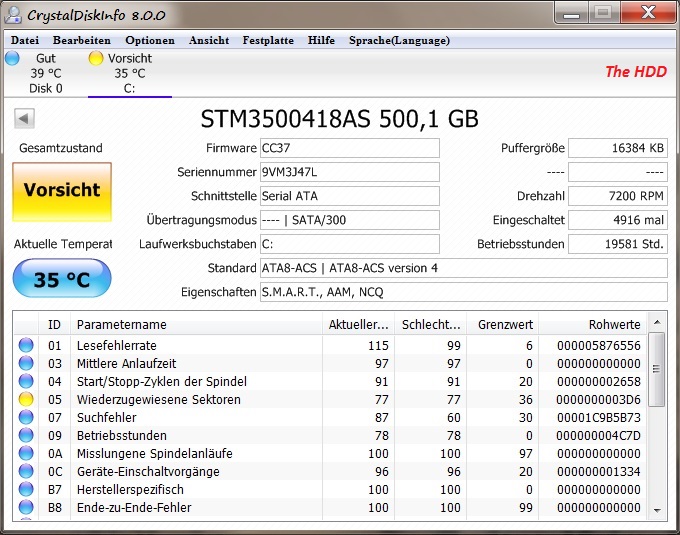Click the red The HDD link

tap(636, 72)
